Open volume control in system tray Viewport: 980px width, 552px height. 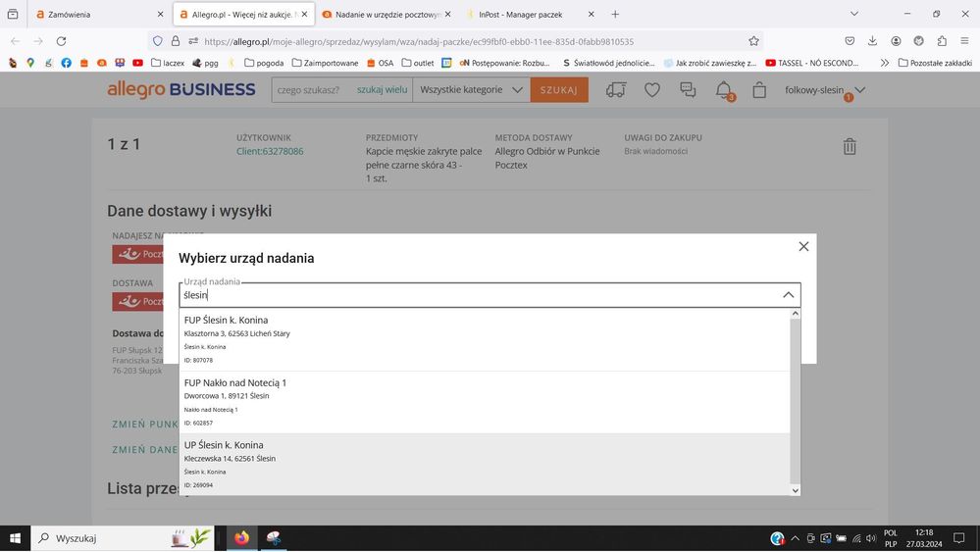(x=871, y=538)
